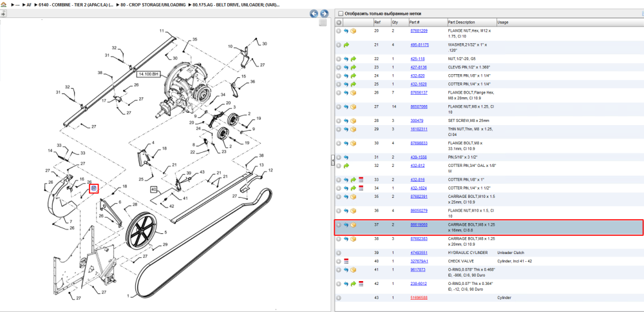Click the box icon in ref 30 row
Viewport: 644px width, 312px height.
[x=353, y=143]
